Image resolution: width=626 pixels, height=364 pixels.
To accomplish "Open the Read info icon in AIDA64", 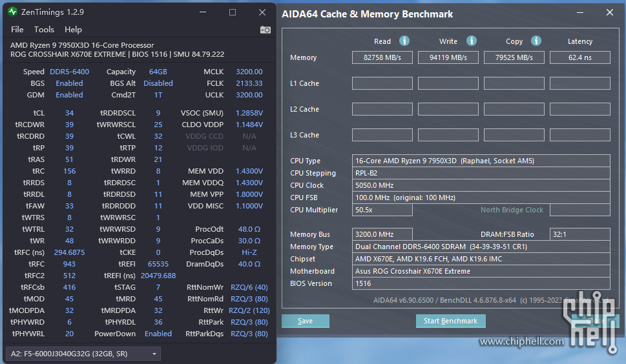I will [x=404, y=41].
